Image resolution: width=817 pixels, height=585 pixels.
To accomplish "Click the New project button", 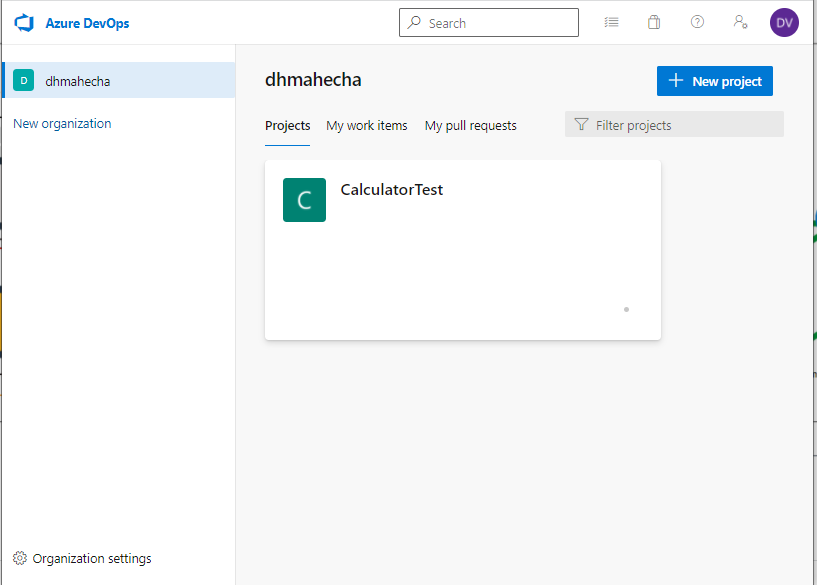I will [714, 81].
